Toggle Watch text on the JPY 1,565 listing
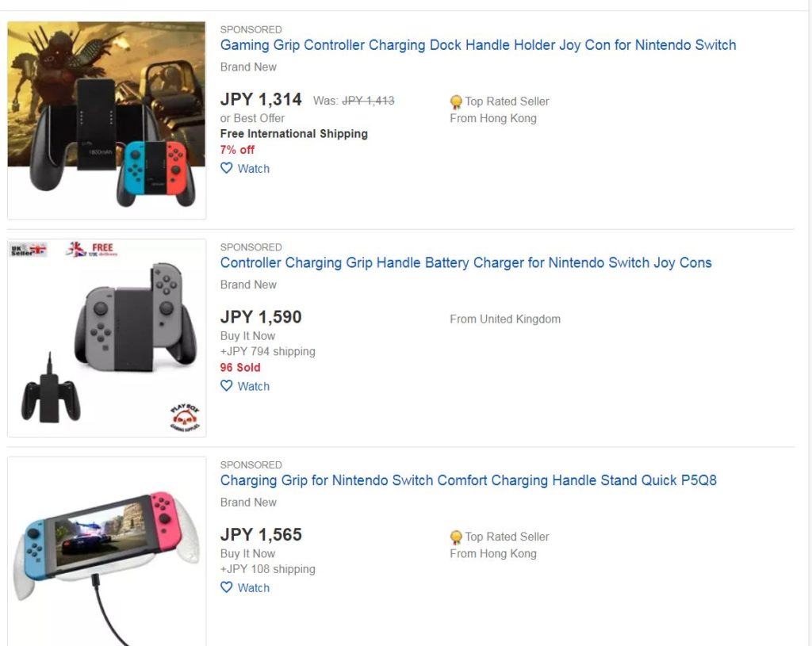Screen dimensions: 812x646 [x=254, y=587]
